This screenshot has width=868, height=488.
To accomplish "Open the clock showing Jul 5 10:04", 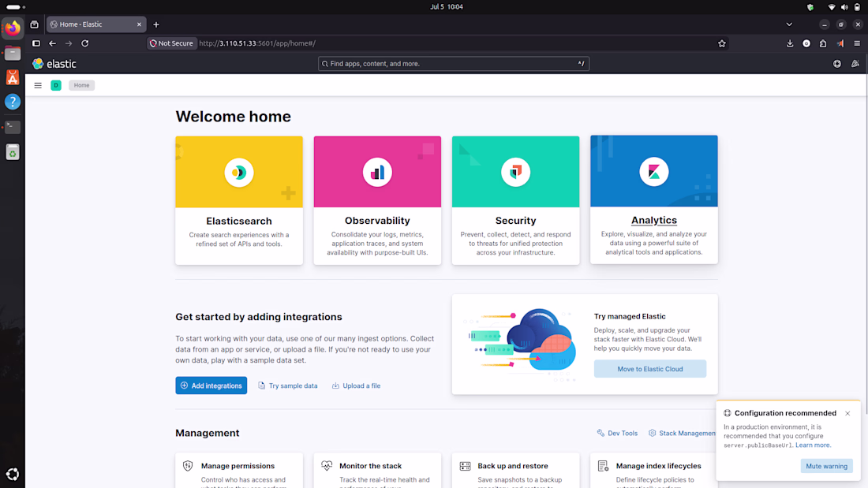I will click(446, 6).
